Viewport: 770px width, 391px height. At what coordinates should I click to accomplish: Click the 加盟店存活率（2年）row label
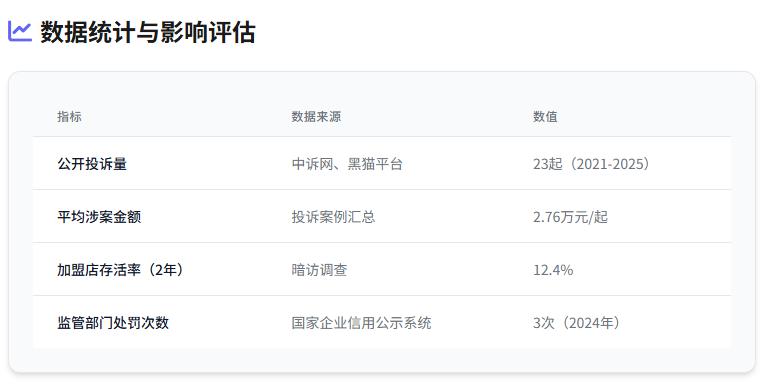[120, 270]
